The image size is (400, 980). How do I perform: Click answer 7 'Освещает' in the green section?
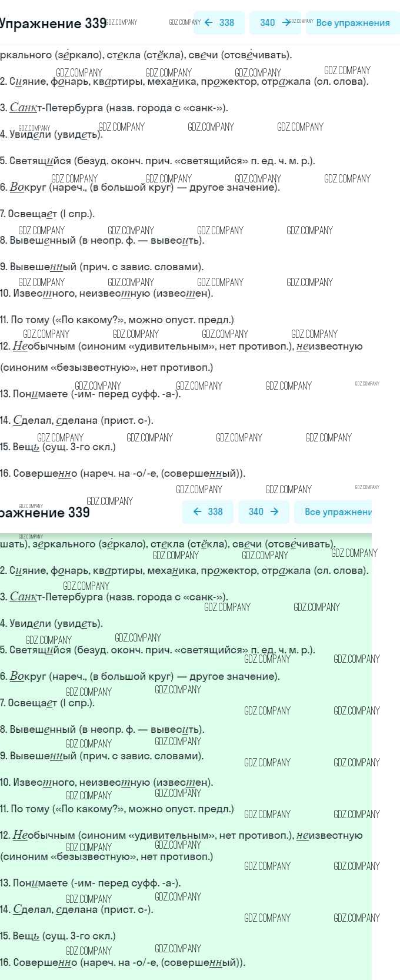tap(47, 703)
